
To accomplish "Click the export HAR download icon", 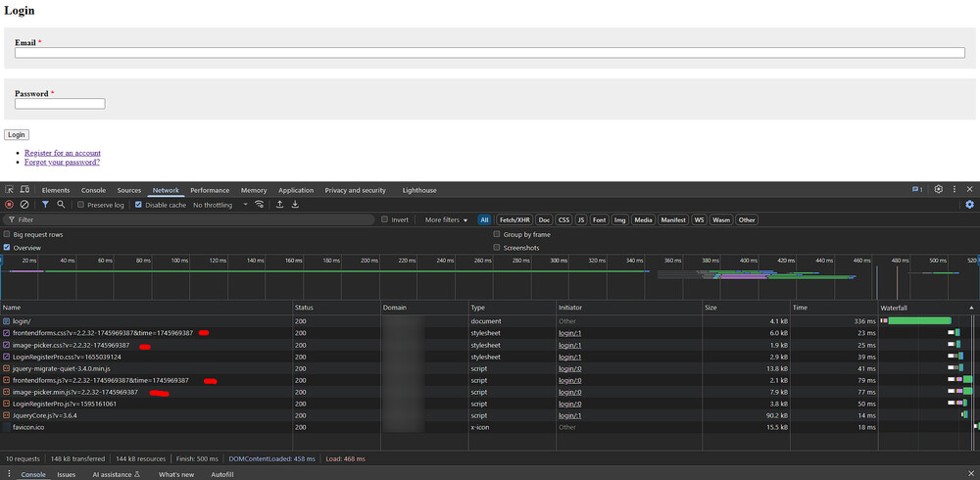I will click(295, 205).
